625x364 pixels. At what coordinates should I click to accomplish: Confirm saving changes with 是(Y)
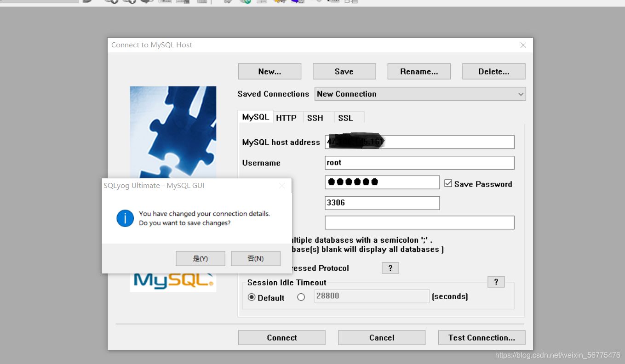click(201, 259)
